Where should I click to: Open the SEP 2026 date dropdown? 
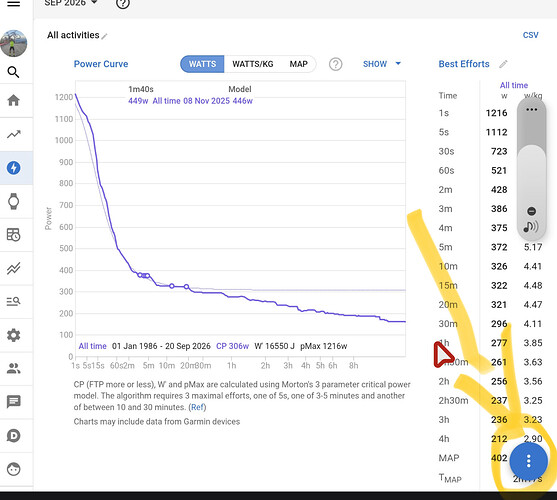[71, 3]
